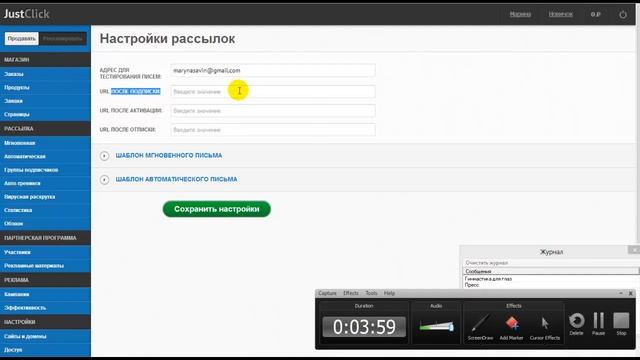Open the Tools menu

(x=371, y=293)
